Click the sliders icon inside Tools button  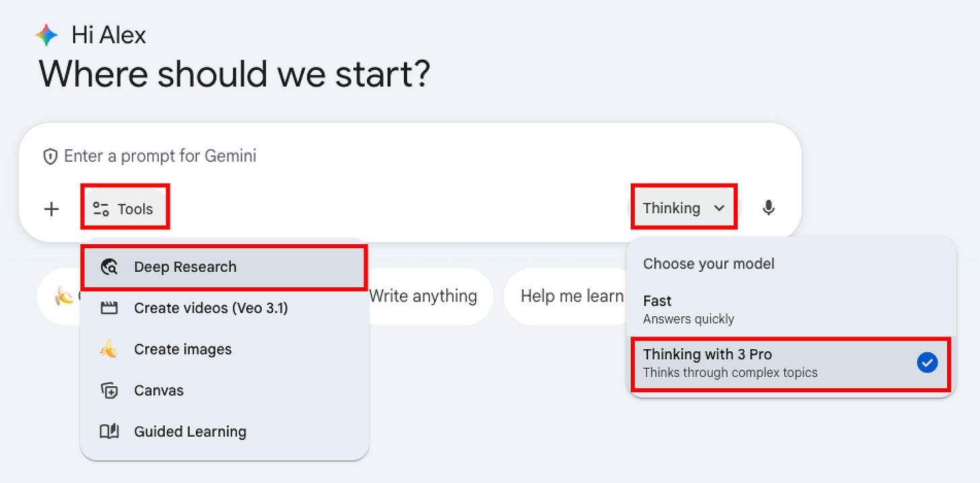[101, 209]
